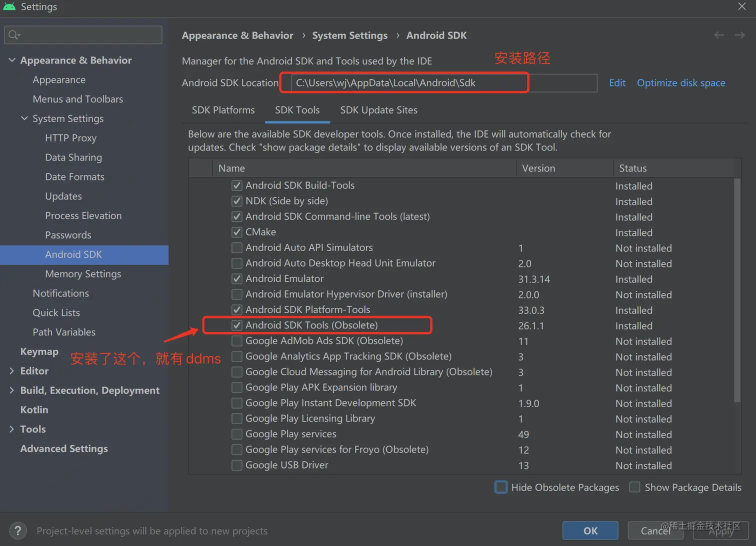Check Google Play Instant Development SDK
The height and width of the screenshot is (546, 756).
(237, 403)
